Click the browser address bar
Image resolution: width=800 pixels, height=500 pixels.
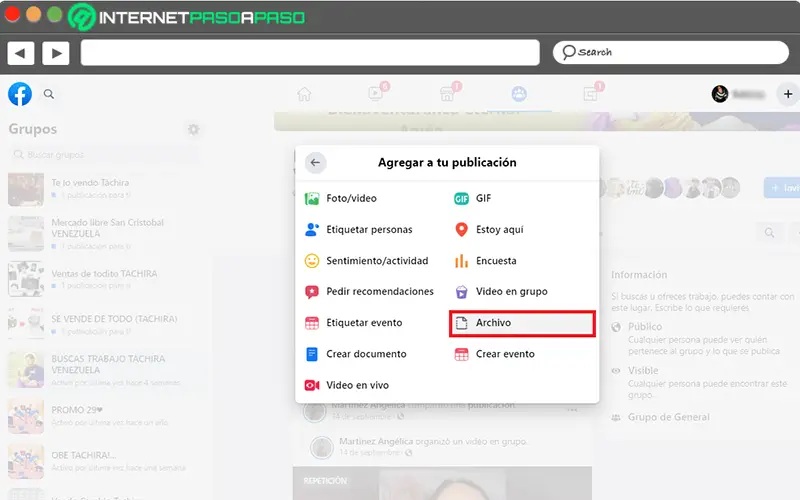310,53
